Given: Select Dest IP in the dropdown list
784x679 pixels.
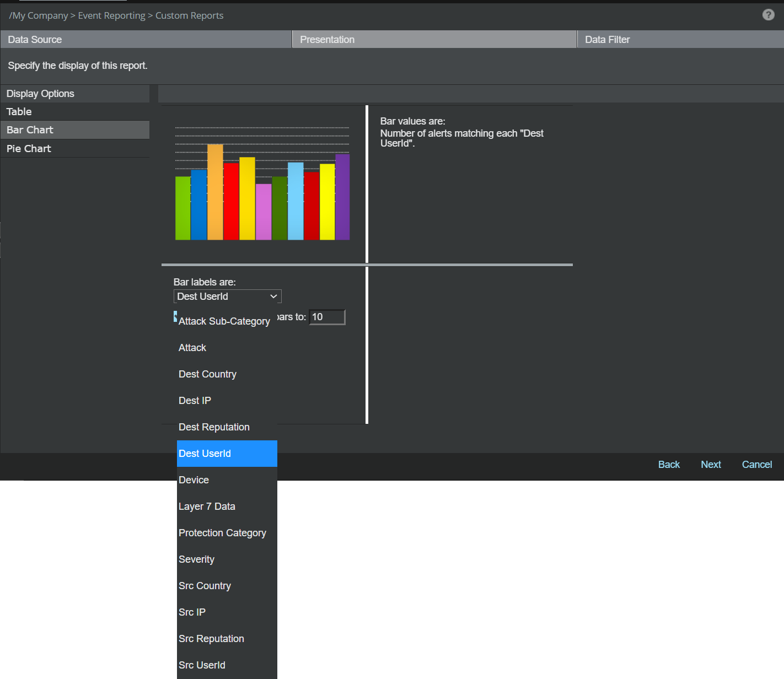Looking at the screenshot, I should point(227,401).
